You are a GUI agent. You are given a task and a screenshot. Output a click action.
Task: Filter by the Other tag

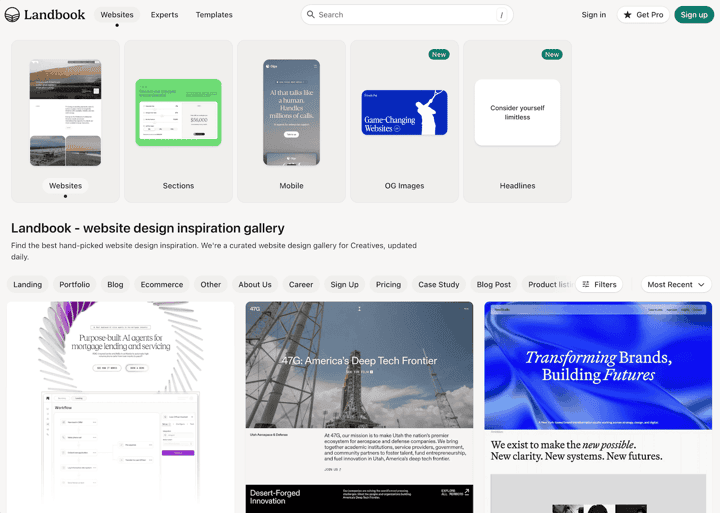tap(211, 284)
